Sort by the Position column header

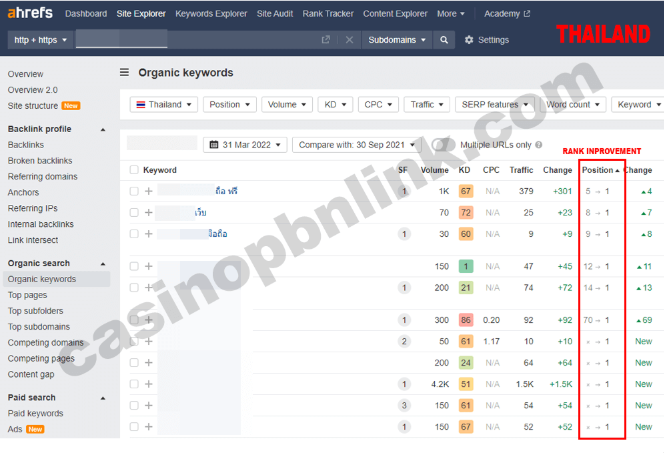[x=600, y=170]
